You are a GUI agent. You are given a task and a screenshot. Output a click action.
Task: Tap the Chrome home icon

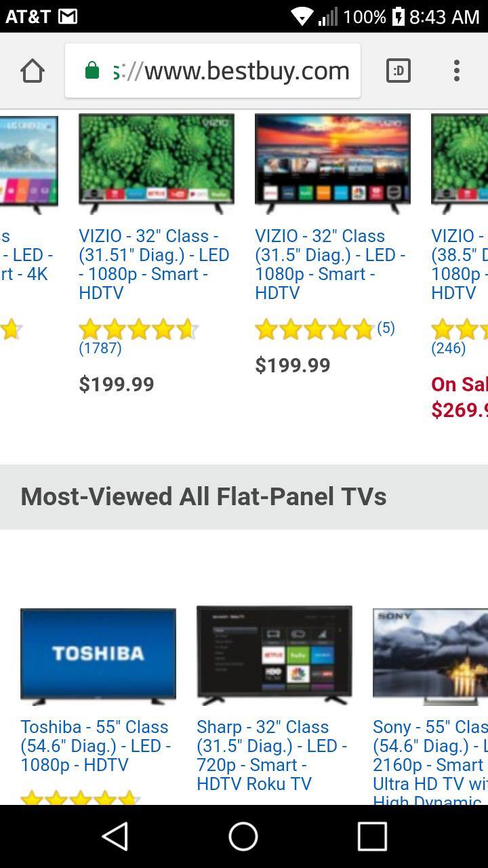click(33, 71)
